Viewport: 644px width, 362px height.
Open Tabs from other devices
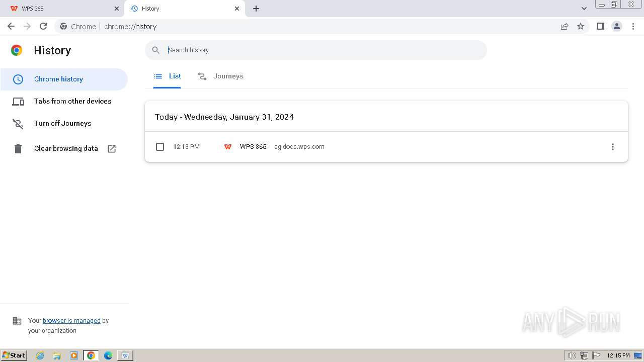point(64,101)
